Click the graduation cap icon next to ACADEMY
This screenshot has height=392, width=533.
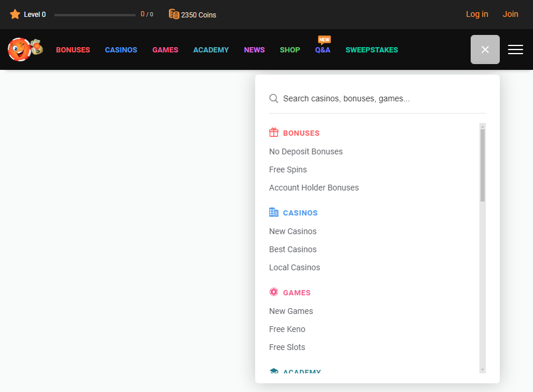tap(273, 372)
